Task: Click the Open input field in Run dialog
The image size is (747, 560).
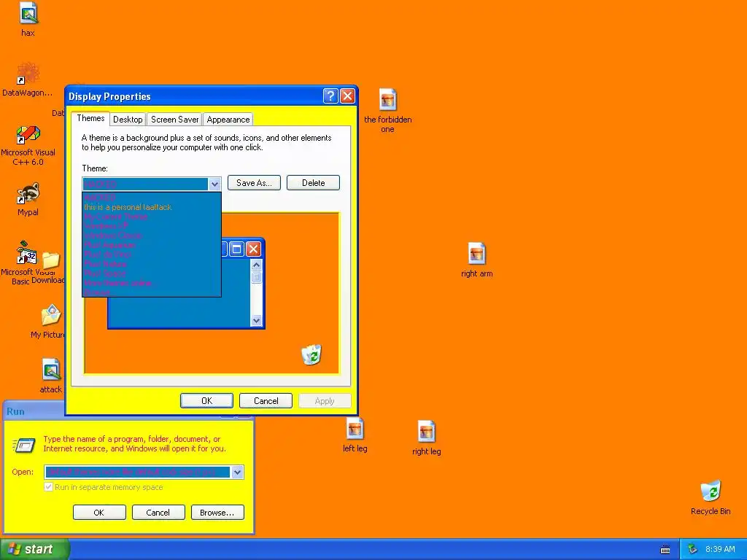Action: [138, 472]
